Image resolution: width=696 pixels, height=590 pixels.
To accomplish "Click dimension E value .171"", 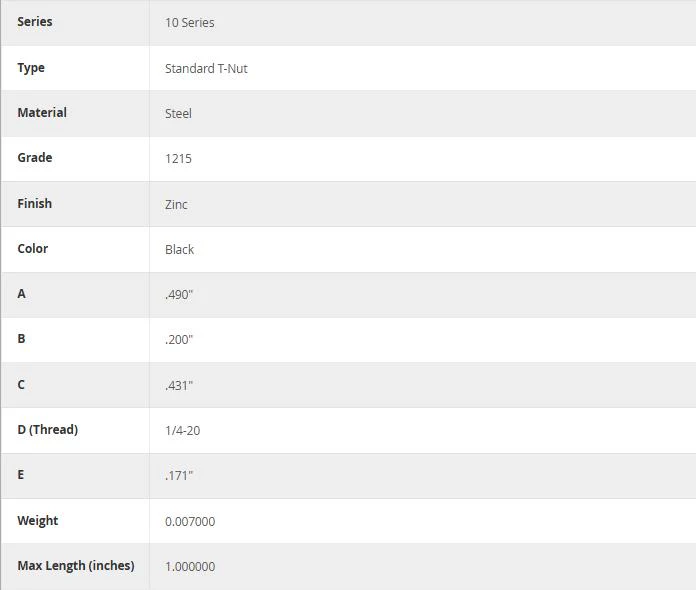I will click(179, 476).
